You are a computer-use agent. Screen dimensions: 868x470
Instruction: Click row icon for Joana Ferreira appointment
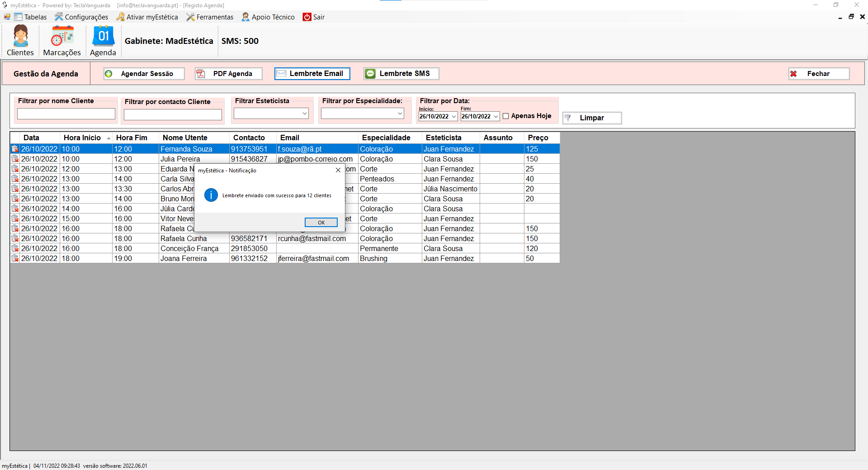[15, 259]
